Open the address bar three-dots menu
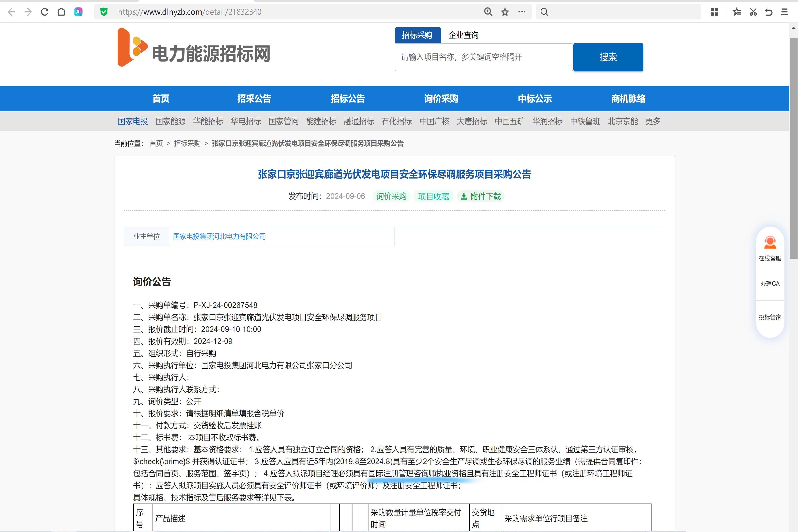798x532 pixels. (x=522, y=12)
